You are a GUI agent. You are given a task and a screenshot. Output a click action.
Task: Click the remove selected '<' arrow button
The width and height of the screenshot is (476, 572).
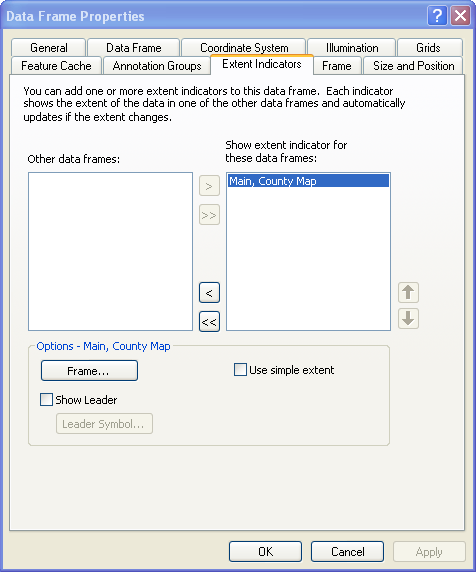209,293
